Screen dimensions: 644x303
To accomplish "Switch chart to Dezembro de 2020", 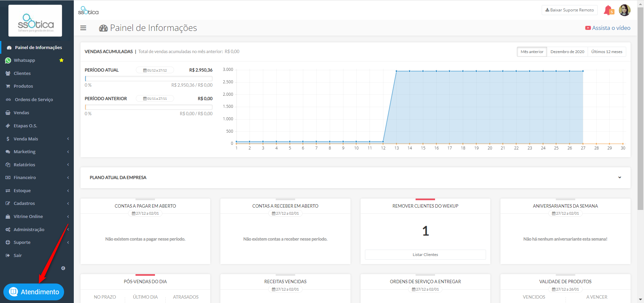I will coord(567,52).
